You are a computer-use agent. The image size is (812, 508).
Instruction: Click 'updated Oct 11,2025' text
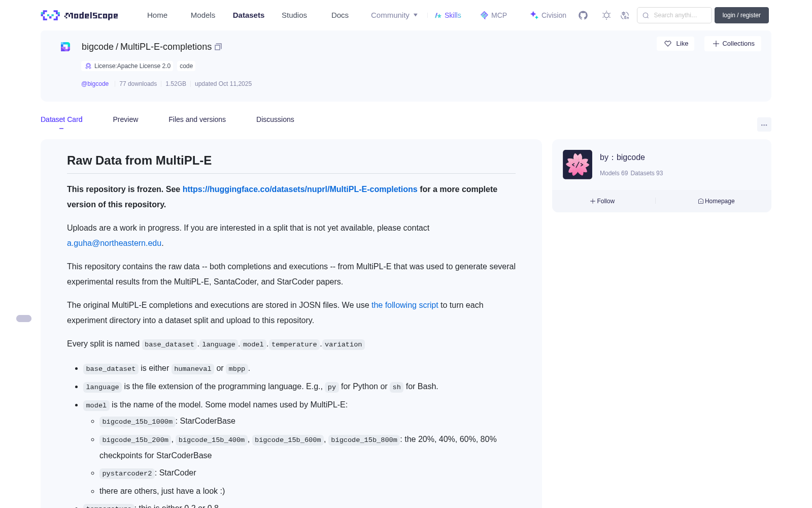coord(223,84)
